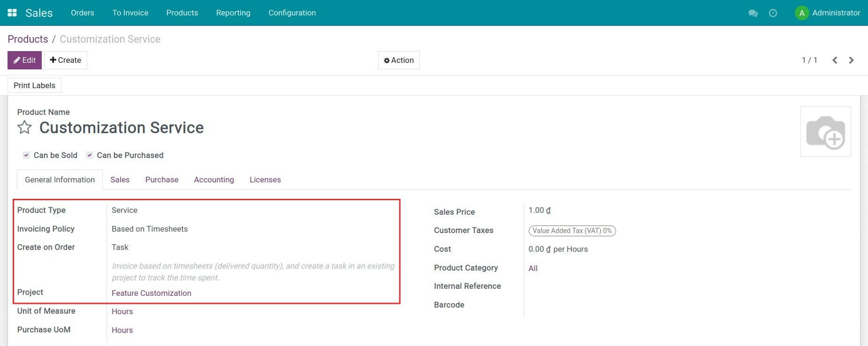This screenshot has height=346, width=868.
Task: Open the activities clock icon
Action: (x=773, y=13)
